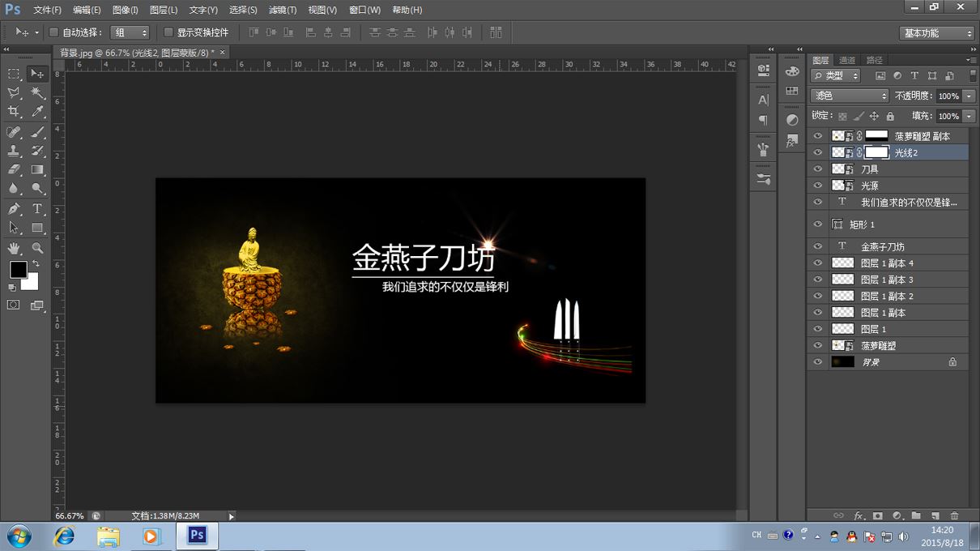The height and width of the screenshot is (551, 980).
Task: Open the 填充 slider dropdown arrow
Action: click(969, 116)
